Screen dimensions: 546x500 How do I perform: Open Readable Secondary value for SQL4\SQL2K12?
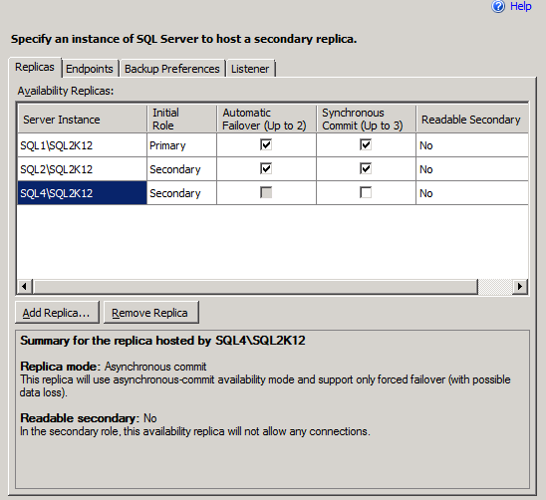472,193
